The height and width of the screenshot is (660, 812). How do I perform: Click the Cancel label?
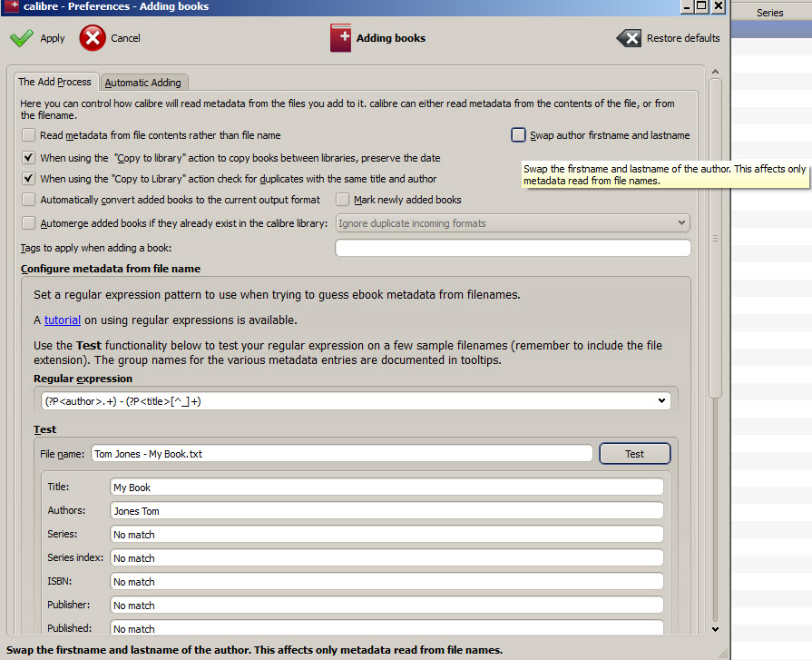125,38
